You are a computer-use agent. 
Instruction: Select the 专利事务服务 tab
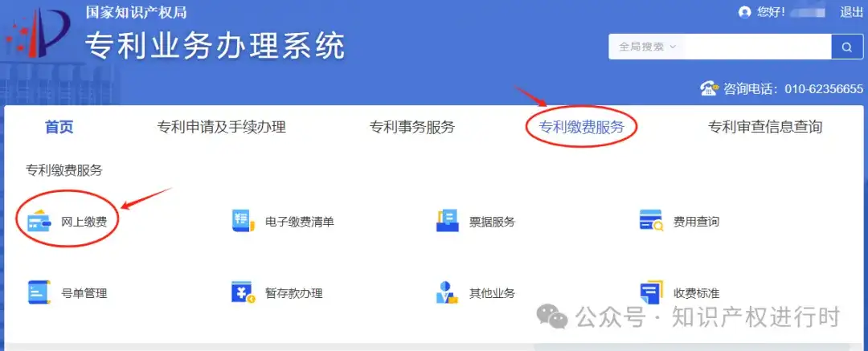point(411,128)
